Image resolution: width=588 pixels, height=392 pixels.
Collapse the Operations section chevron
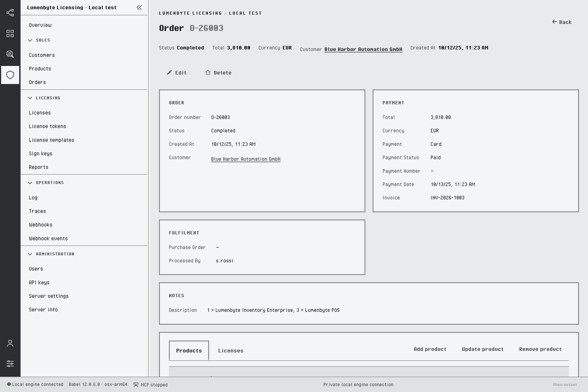tap(30, 183)
